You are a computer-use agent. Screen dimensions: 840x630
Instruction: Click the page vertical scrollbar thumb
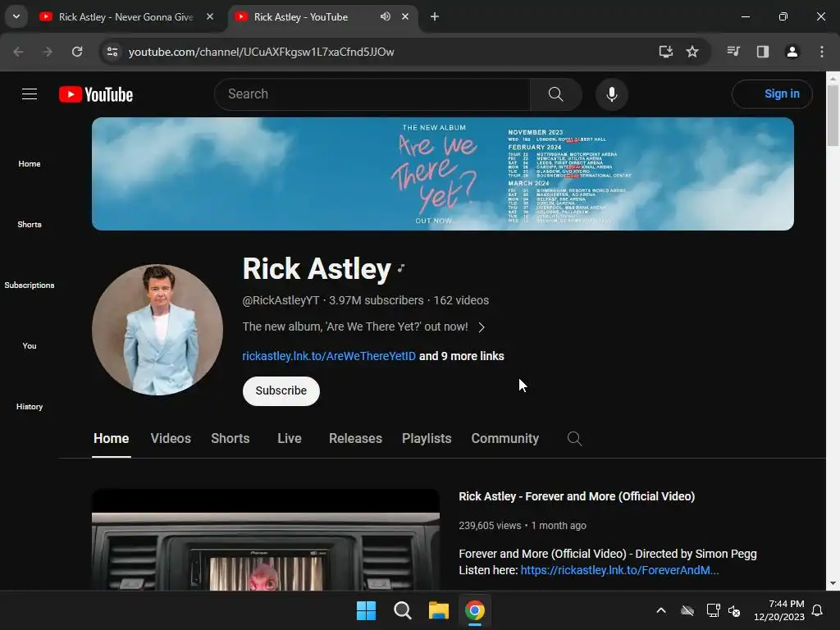(x=833, y=115)
